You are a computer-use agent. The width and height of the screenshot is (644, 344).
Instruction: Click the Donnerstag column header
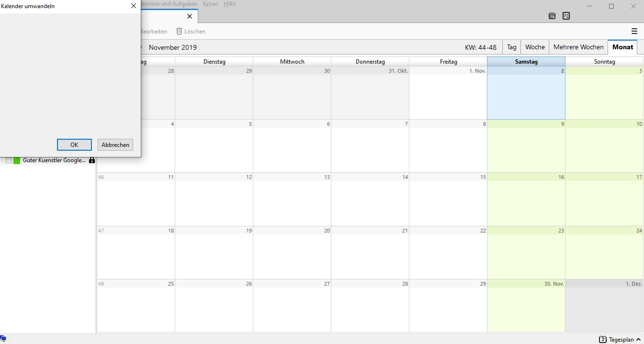370,62
